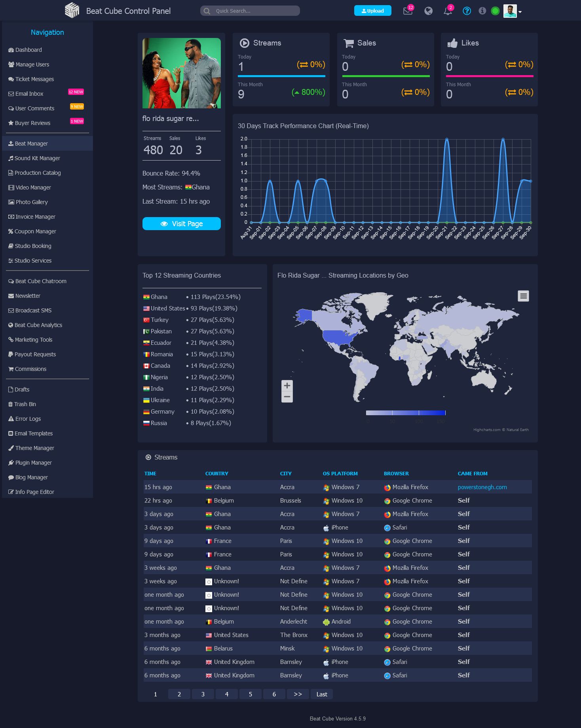
Task: Click the info circle icon in header
Action: point(482,11)
